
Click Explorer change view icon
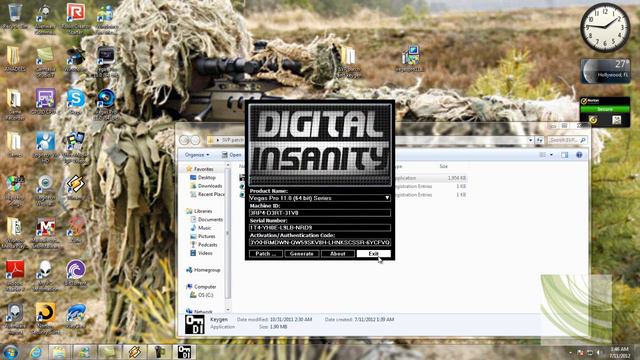point(542,155)
